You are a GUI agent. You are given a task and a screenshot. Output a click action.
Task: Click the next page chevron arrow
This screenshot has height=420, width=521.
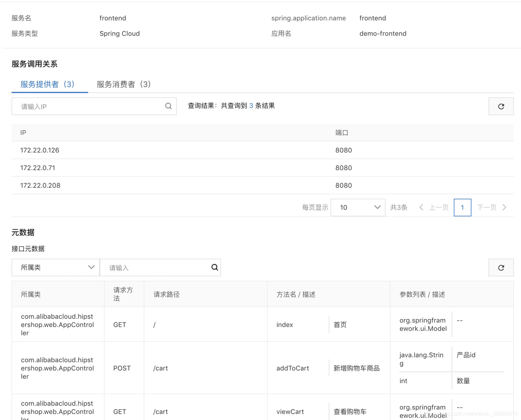point(504,207)
